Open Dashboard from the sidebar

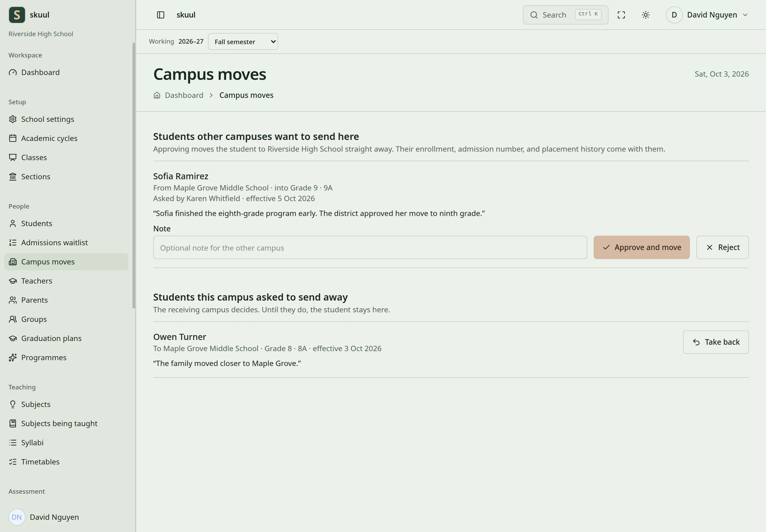click(66, 72)
